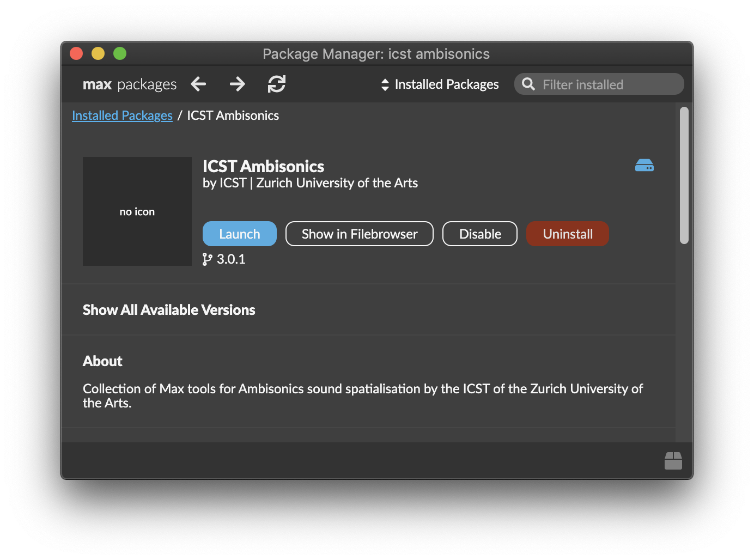Click the blue installed-drive icon
This screenshot has width=754, height=560.
644,165
